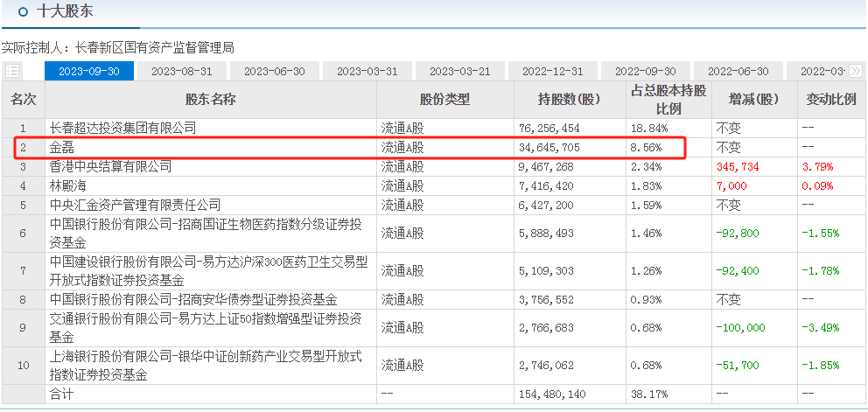Select the 易方达沪深300医药卫生 fund name
This screenshot has width=868, height=412.
(x=209, y=271)
